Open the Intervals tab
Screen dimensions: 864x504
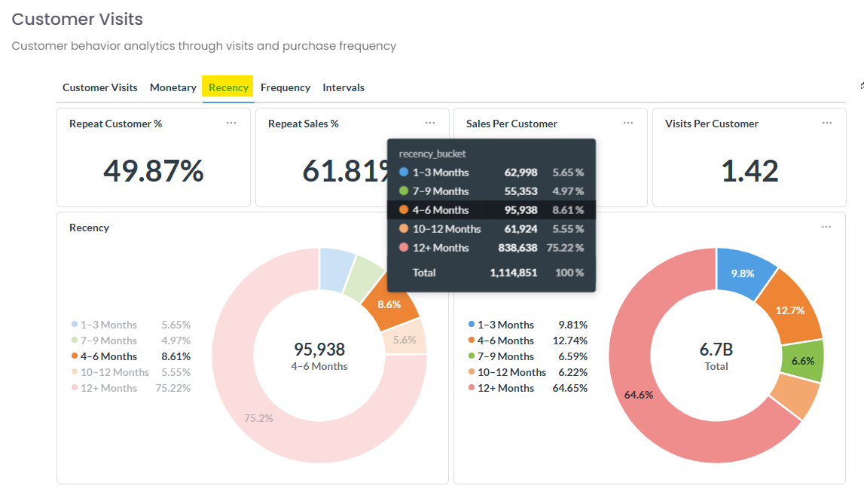[343, 87]
